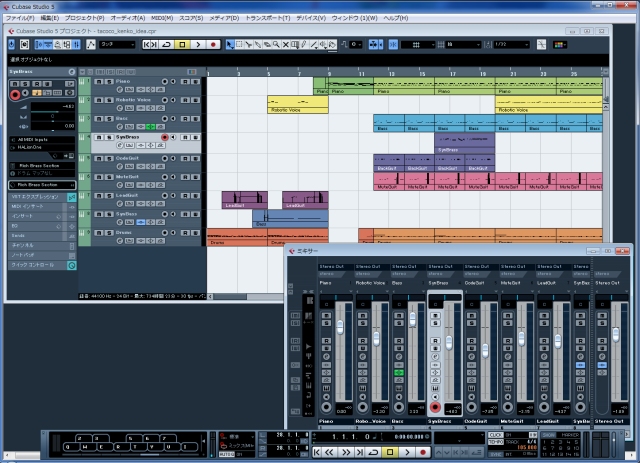Image resolution: width=640 pixels, height=463 pixels.
Task: Click the first Robotic Voice clip
Action: point(298,105)
